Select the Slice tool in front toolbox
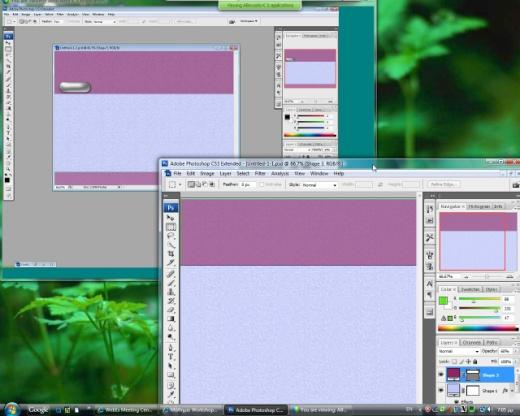 click(171, 263)
